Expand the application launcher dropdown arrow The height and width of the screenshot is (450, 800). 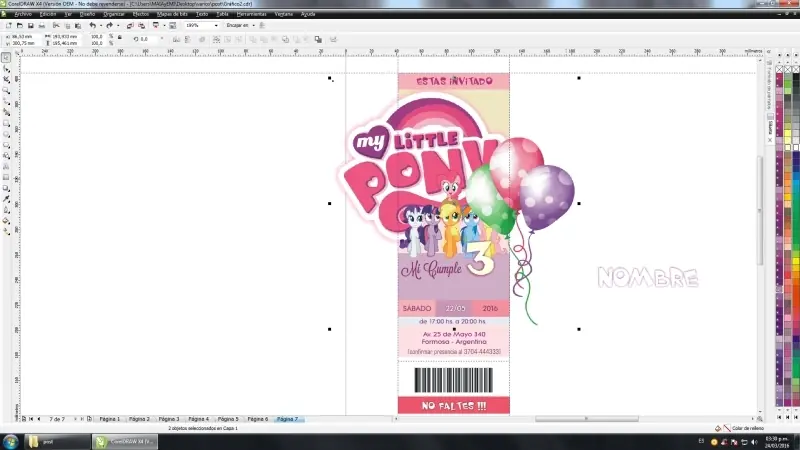tap(164, 25)
